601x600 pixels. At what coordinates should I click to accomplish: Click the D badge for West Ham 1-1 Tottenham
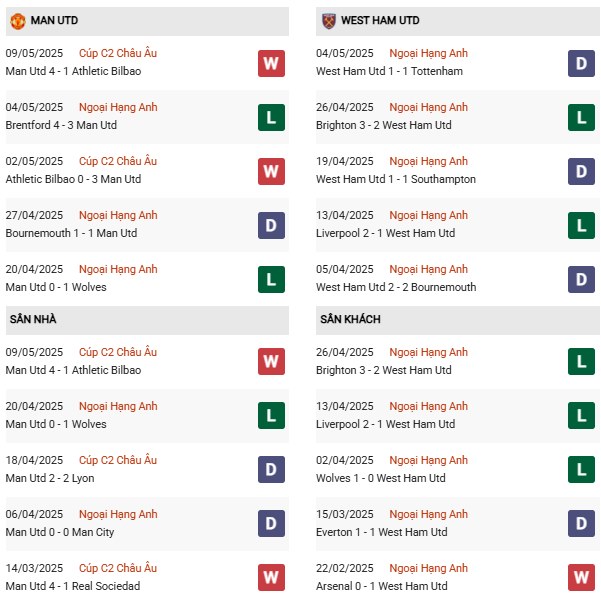click(x=582, y=64)
